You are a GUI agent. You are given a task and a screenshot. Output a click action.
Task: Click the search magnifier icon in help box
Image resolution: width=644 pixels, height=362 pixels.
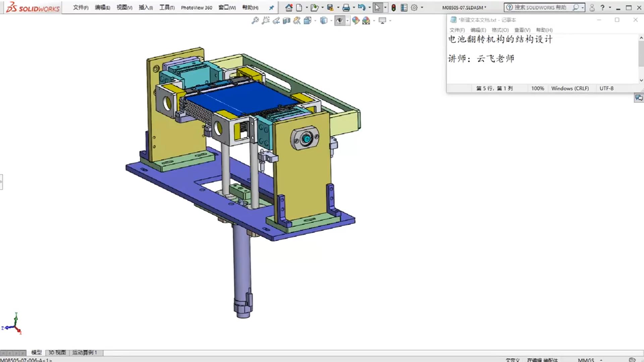pos(576,7)
